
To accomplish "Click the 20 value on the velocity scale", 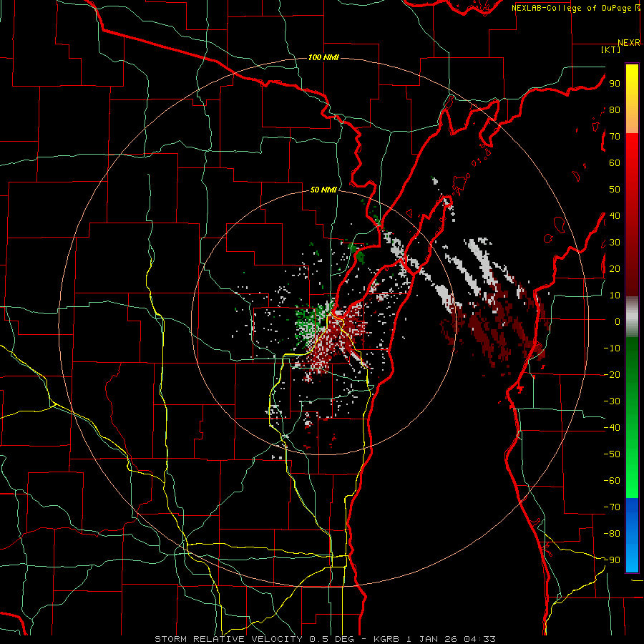I will click(615, 269).
